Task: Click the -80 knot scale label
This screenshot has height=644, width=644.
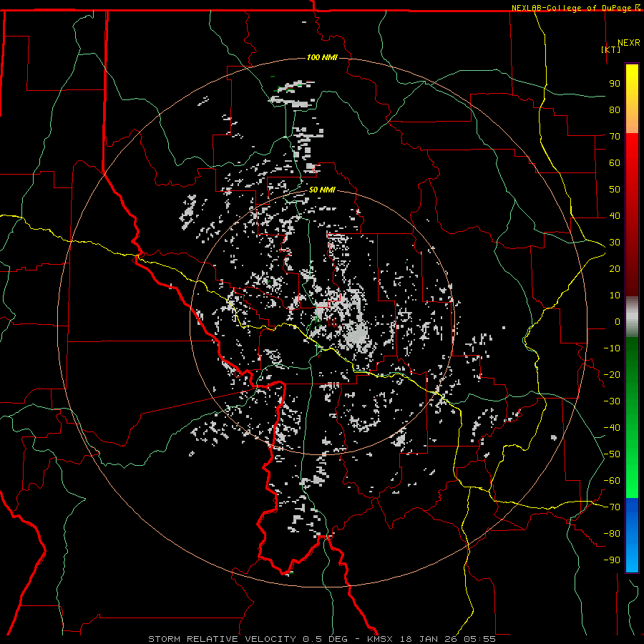Action: click(x=612, y=534)
